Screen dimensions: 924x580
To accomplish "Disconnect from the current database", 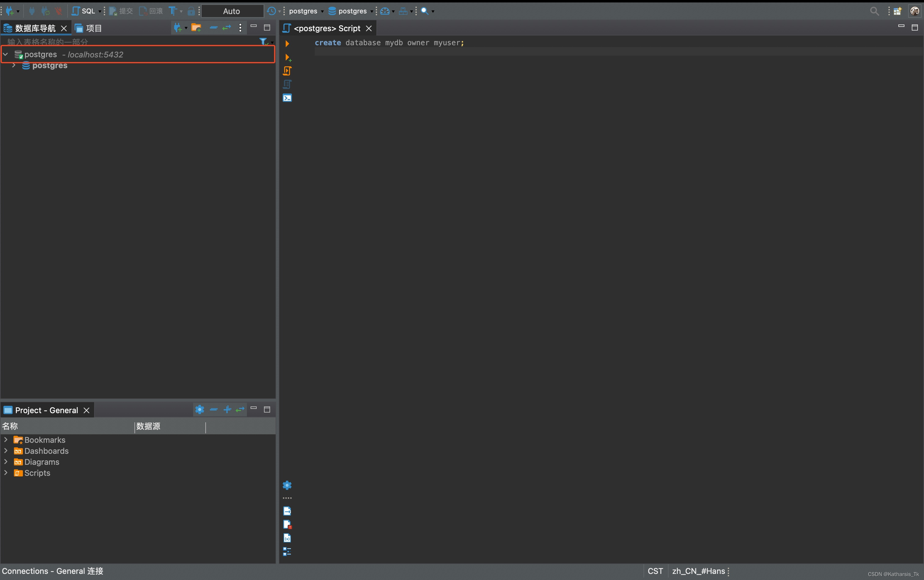I will [58, 11].
